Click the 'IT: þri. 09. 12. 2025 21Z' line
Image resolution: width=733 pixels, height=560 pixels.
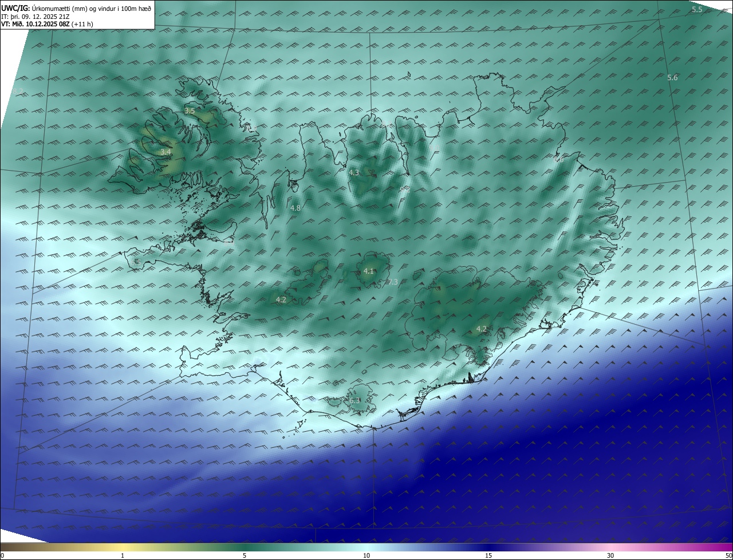(35, 16)
